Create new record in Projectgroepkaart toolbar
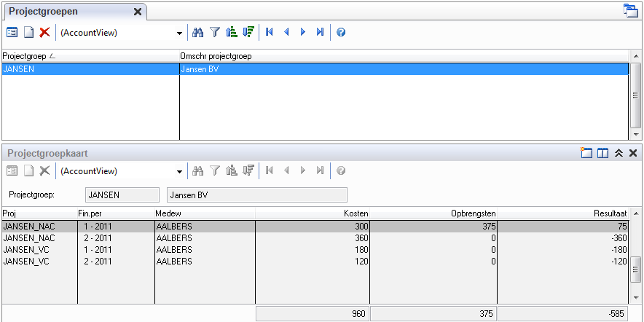Screen dimensions: 644x322 tap(28, 171)
